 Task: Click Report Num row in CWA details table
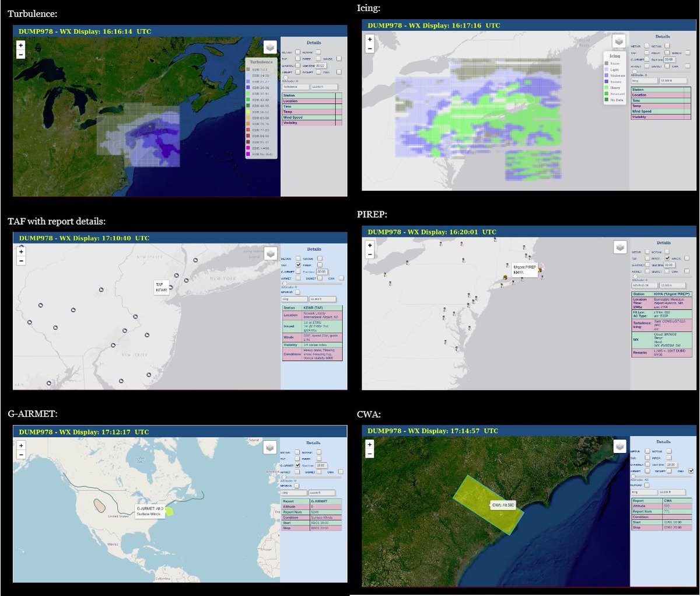(x=661, y=511)
